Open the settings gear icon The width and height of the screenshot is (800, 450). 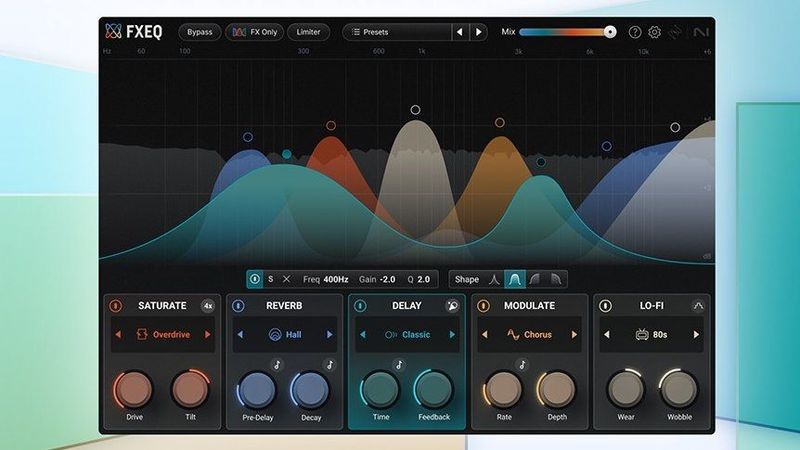click(655, 32)
